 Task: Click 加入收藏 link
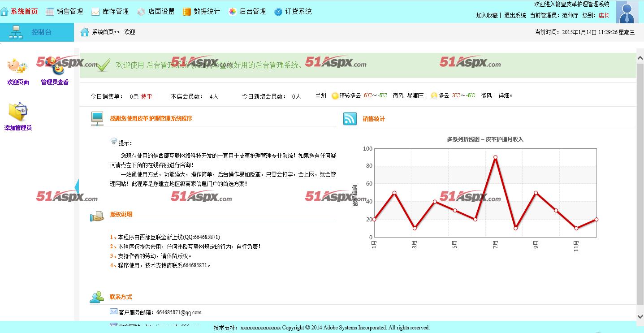(487, 15)
